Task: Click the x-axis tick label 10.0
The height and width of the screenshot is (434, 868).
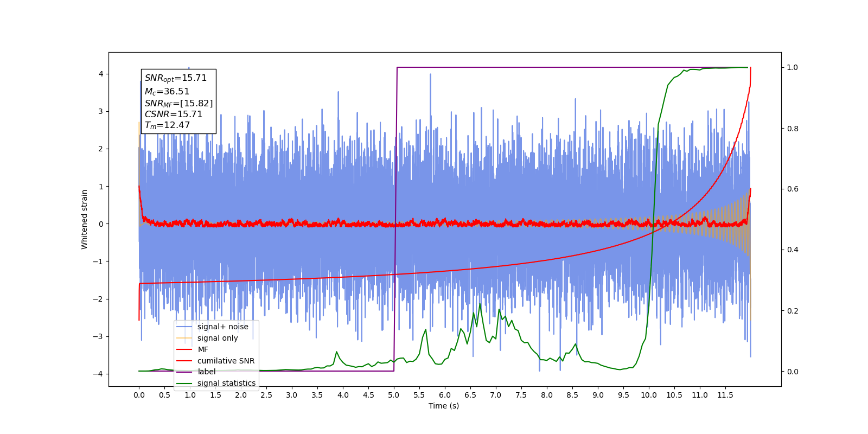Action: coord(649,395)
